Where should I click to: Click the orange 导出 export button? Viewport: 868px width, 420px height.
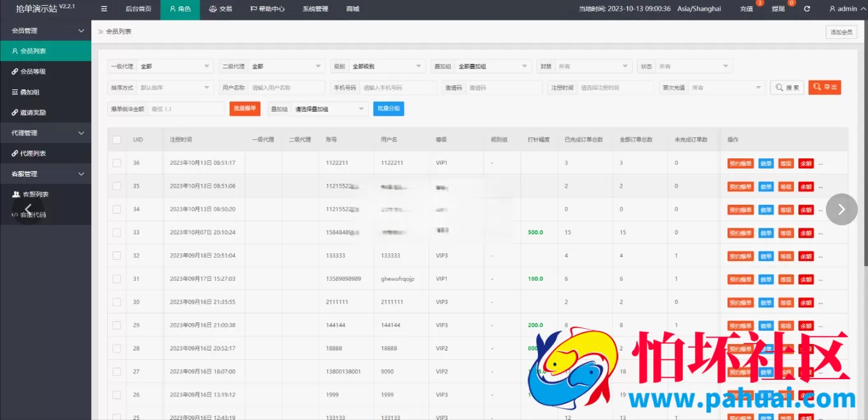coord(825,87)
